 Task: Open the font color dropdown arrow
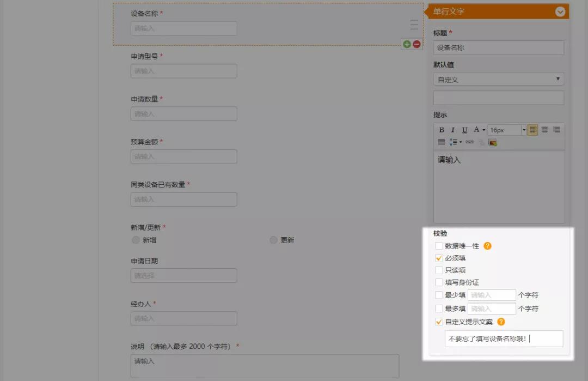coord(483,130)
